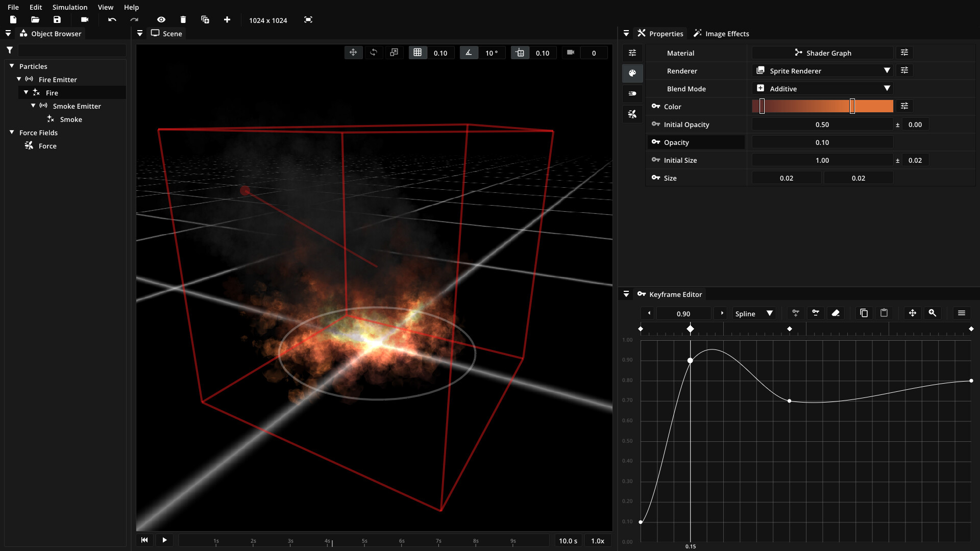Open the palette appearance properties section

tap(632, 73)
